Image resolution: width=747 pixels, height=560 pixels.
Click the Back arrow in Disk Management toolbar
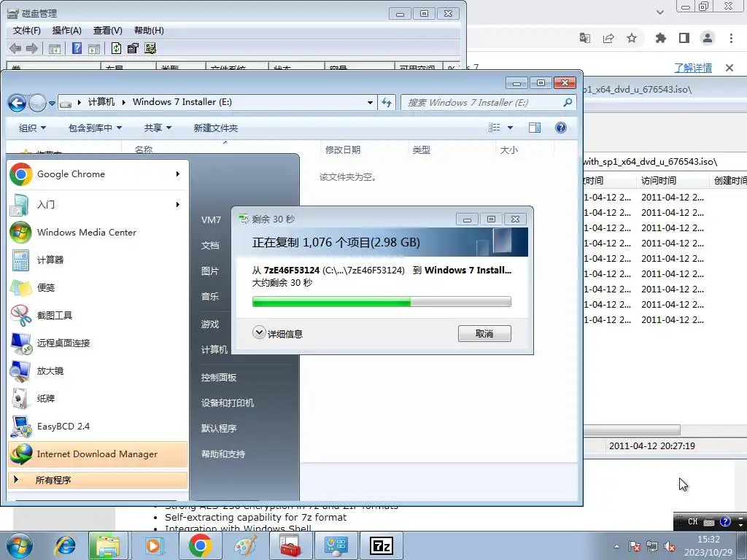pyautogui.click(x=15, y=48)
